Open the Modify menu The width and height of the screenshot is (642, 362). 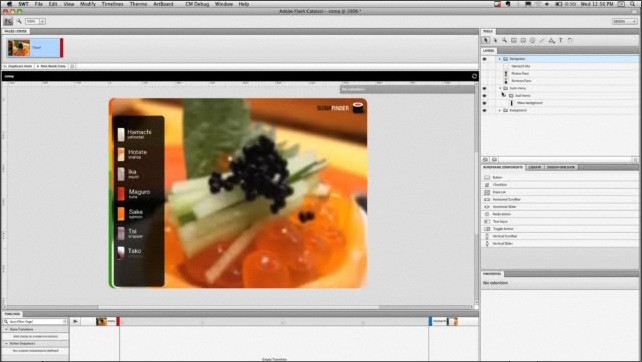pyautogui.click(x=88, y=4)
